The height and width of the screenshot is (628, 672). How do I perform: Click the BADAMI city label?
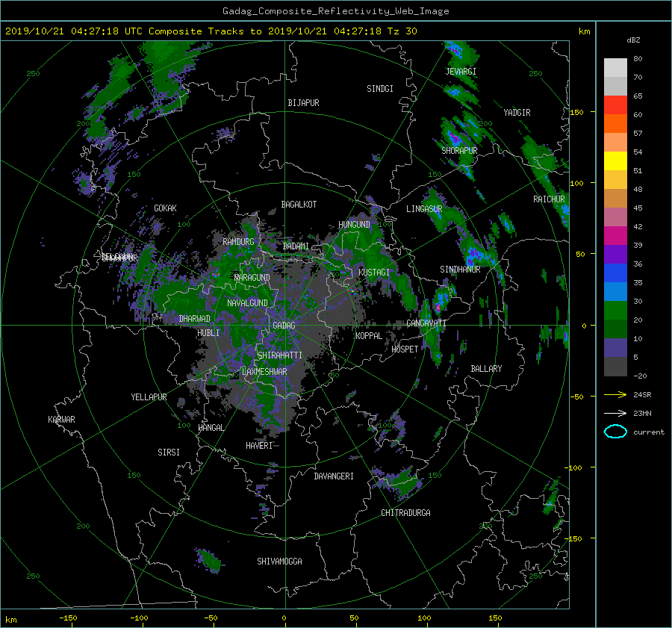click(296, 246)
